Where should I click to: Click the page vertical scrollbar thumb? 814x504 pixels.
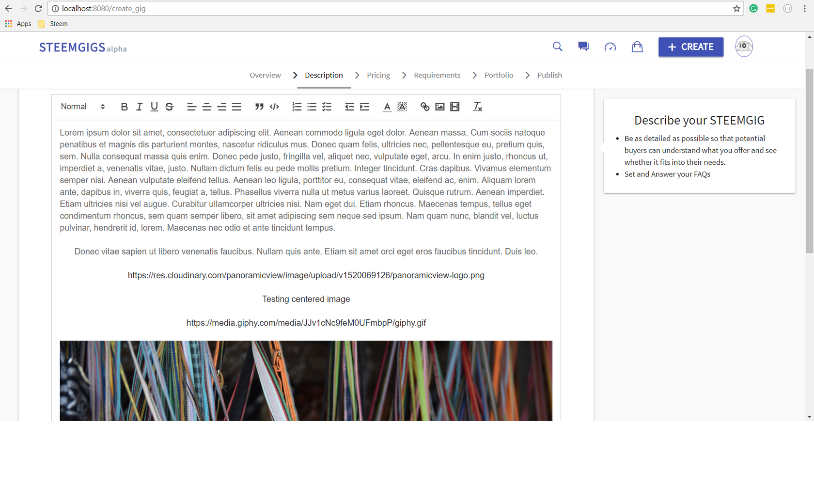810,161
